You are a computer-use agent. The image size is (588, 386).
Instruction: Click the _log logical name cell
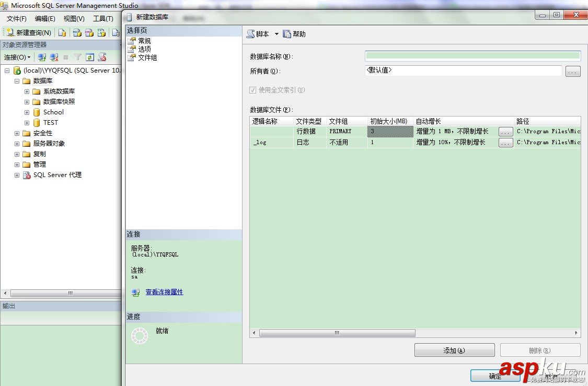click(271, 143)
